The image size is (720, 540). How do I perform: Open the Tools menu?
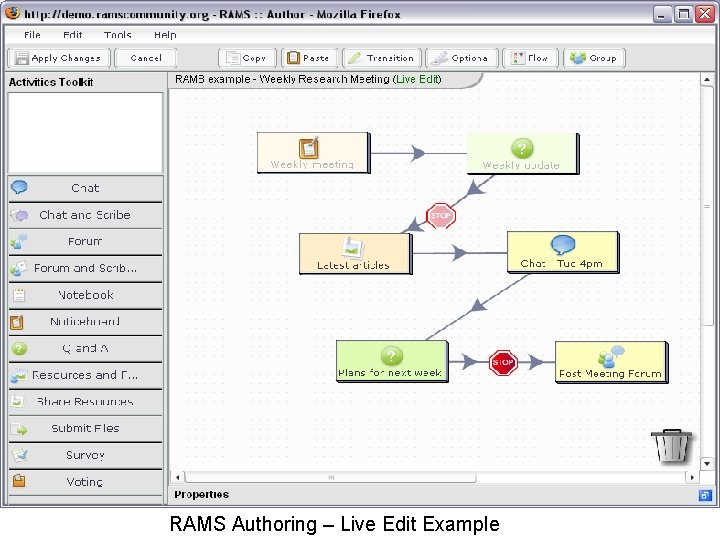pos(118,35)
